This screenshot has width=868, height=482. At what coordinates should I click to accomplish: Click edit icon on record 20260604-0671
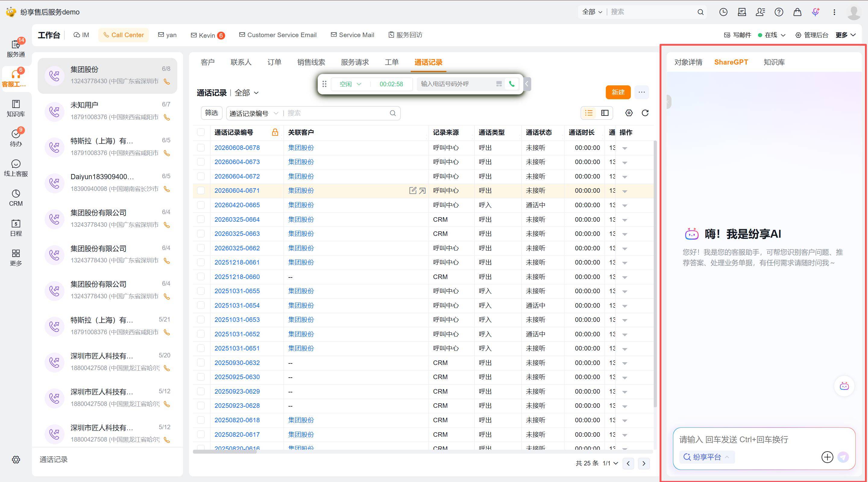(412, 191)
